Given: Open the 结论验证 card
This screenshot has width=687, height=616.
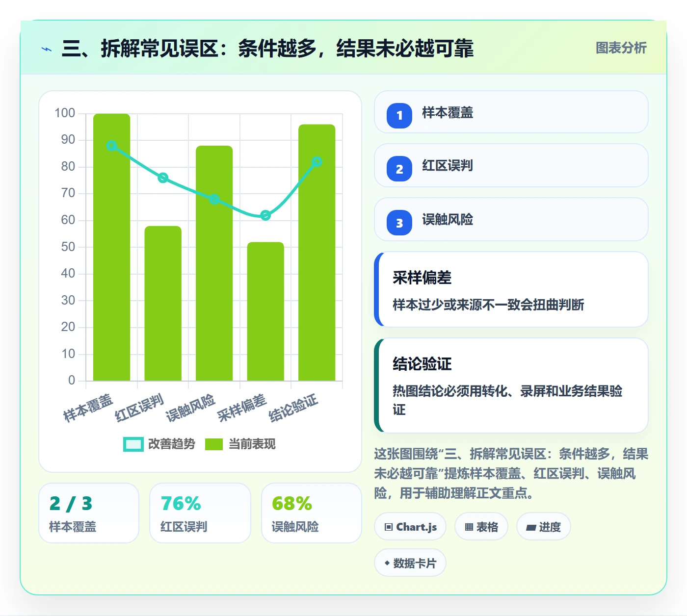Looking at the screenshot, I should [x=511, y=385].
